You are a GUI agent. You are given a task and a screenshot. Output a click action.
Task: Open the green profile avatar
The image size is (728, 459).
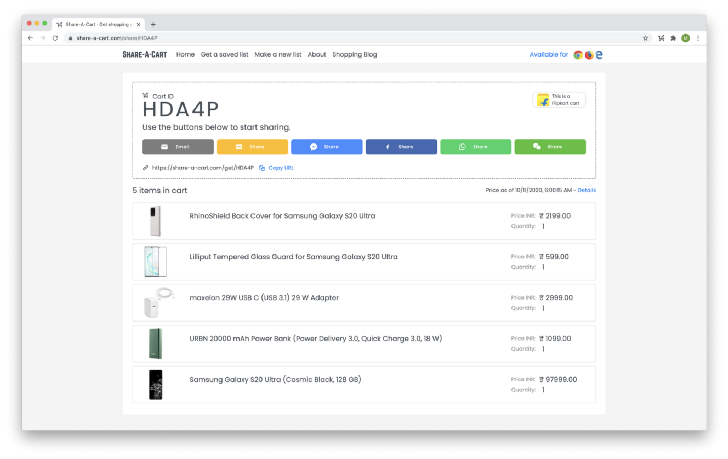tap(685, 38)
